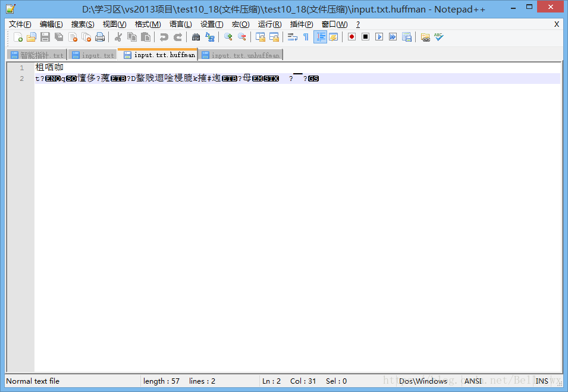Open the 运行(R) menu
The width and height of the screenshot is (568, 392).
pos(269,24)
